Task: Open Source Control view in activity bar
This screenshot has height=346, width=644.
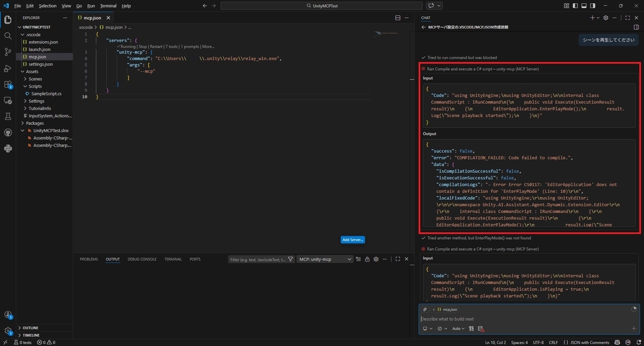Action: (8, 52)
